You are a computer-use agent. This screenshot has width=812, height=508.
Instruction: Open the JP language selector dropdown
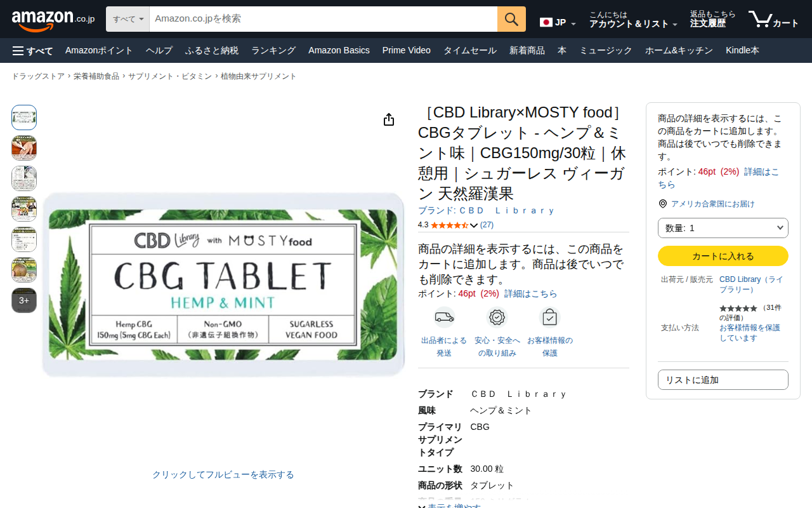pyautogui.click(x=558, y=23)
